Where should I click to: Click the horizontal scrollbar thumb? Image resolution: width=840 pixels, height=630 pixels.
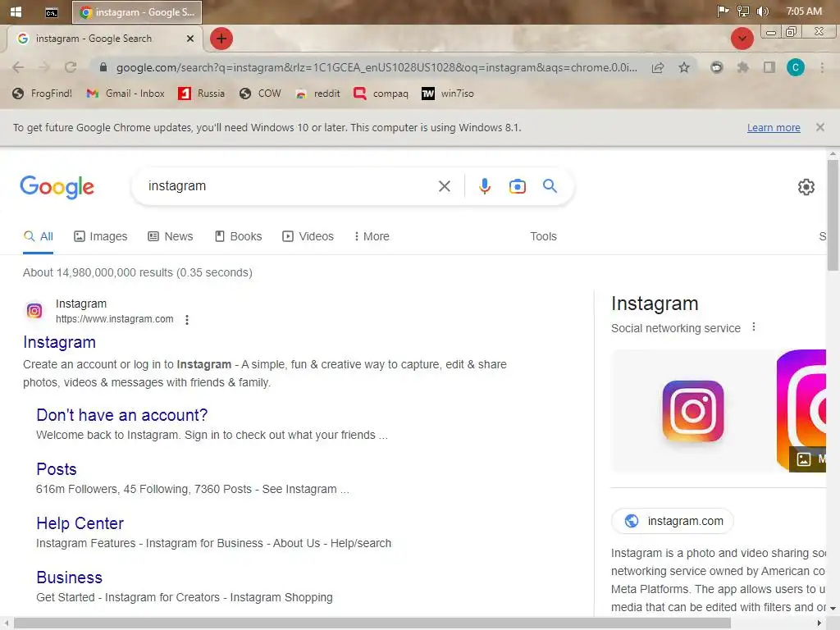click(372, 623)
